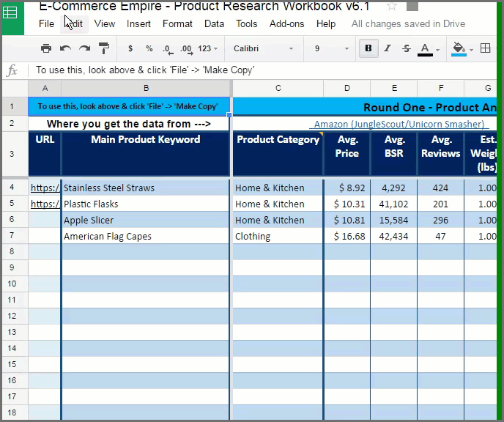
Task: Redo the last action
Action: [84, 48]
